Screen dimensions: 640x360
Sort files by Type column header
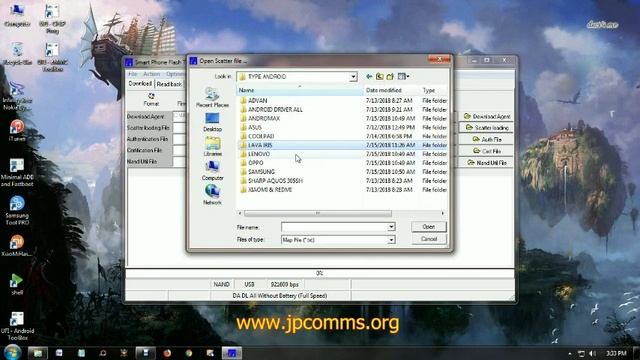click(433, 90)
